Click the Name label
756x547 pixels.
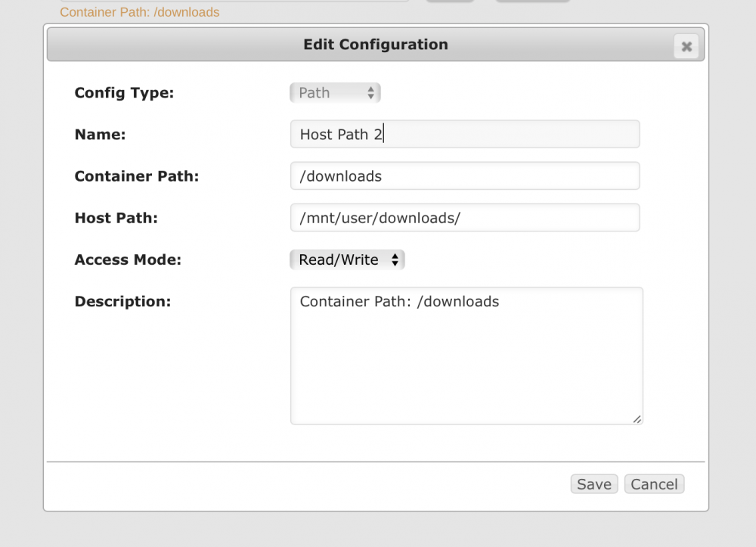(100, 134)
